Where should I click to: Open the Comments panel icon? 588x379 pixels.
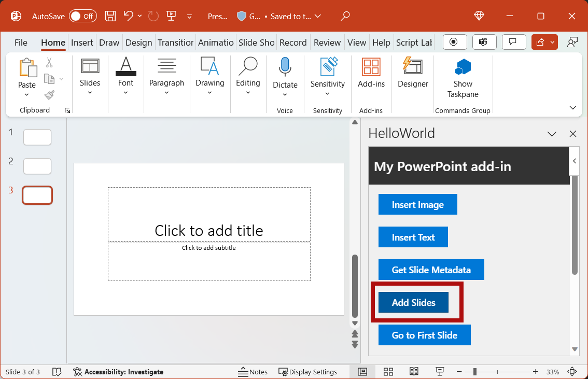[x=513, y=42]
